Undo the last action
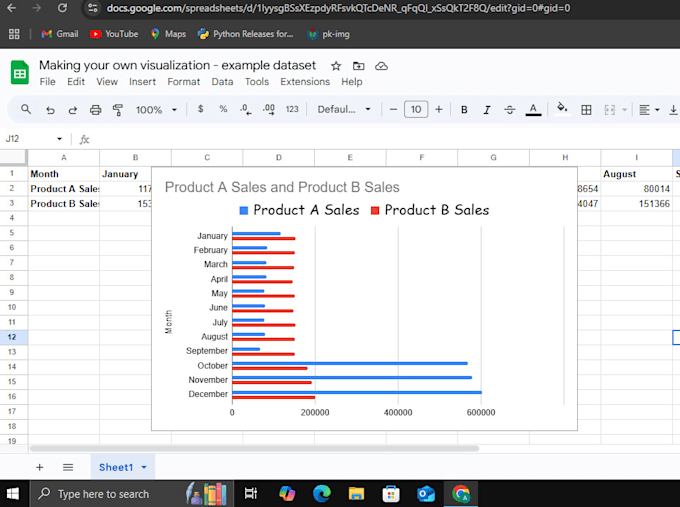 [x=50, y=110]
